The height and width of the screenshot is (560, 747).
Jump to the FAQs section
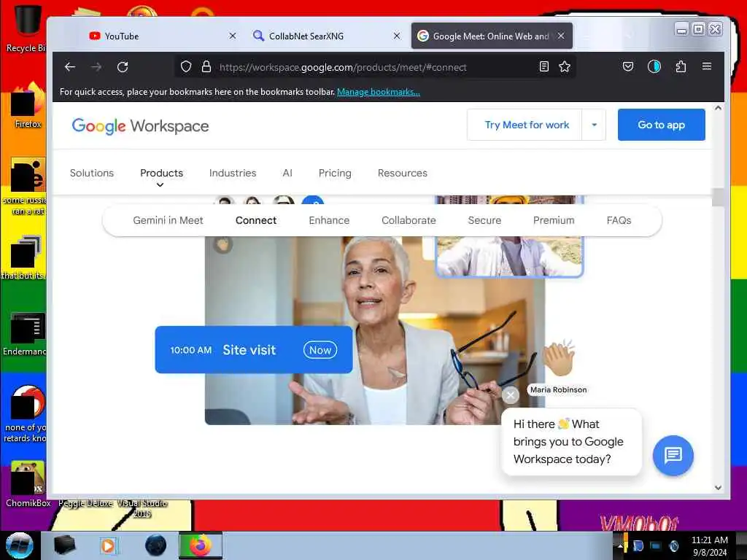coord(619,220)
